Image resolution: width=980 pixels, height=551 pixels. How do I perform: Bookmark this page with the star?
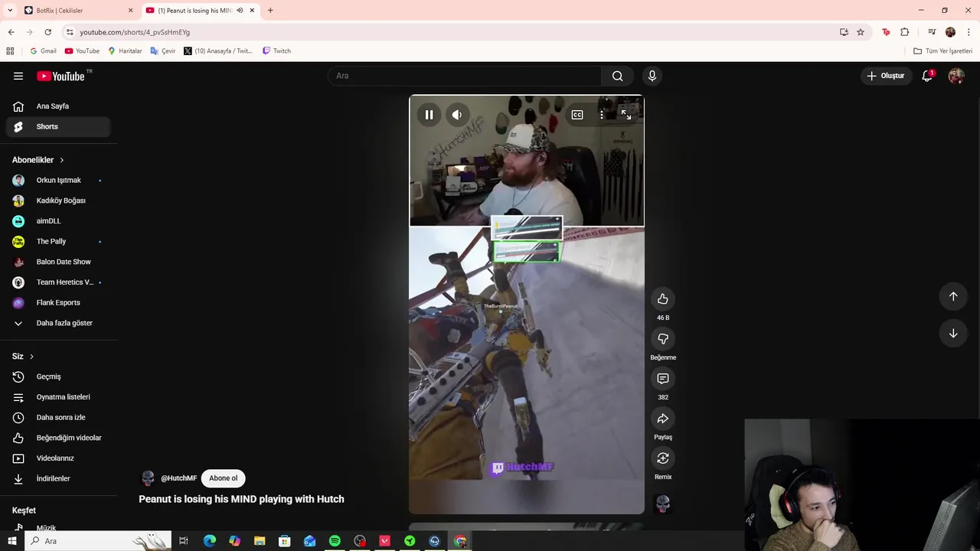[x=861, y=32]
